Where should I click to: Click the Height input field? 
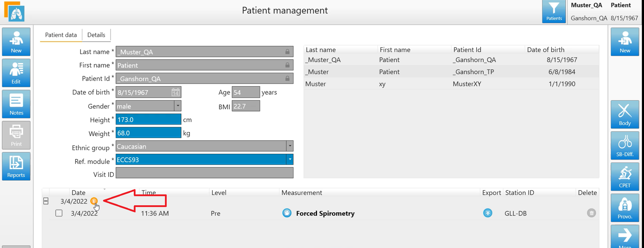point(148,119)
